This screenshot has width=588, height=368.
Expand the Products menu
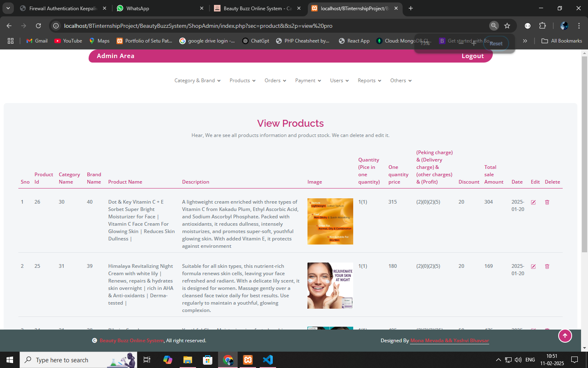click(243, 81)
